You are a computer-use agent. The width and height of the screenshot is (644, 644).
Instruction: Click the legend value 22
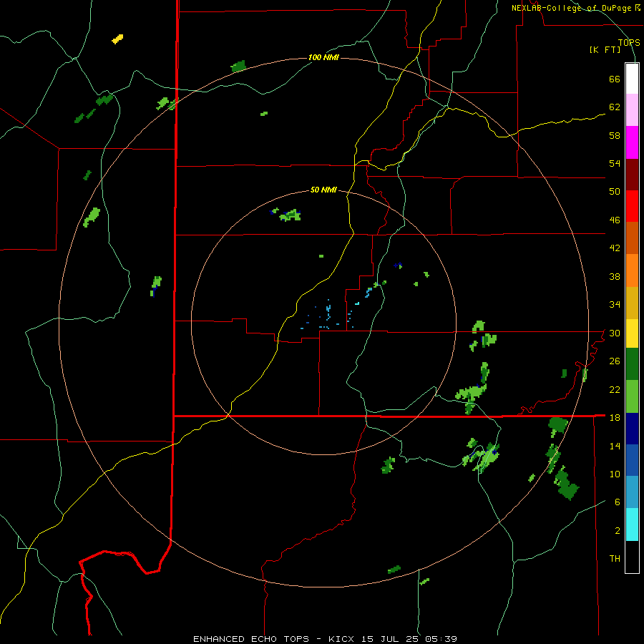coord(615,389)
